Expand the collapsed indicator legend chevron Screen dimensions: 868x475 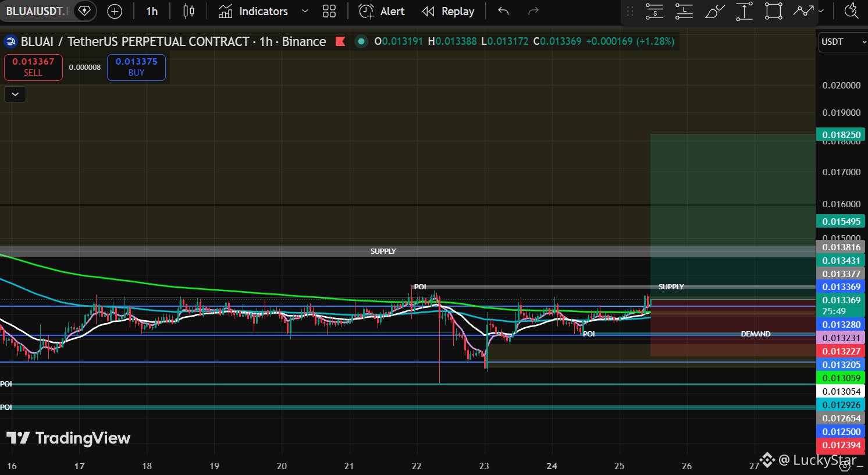point(15,94)
